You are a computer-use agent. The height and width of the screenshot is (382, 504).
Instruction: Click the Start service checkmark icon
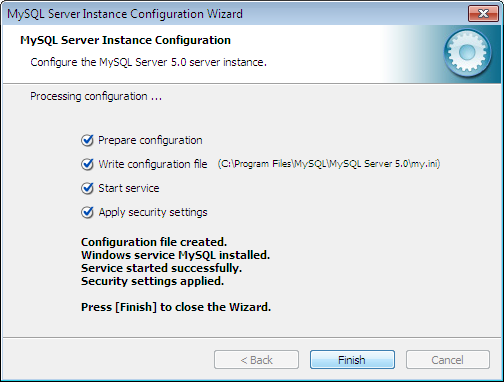click(x=87, y=188)
